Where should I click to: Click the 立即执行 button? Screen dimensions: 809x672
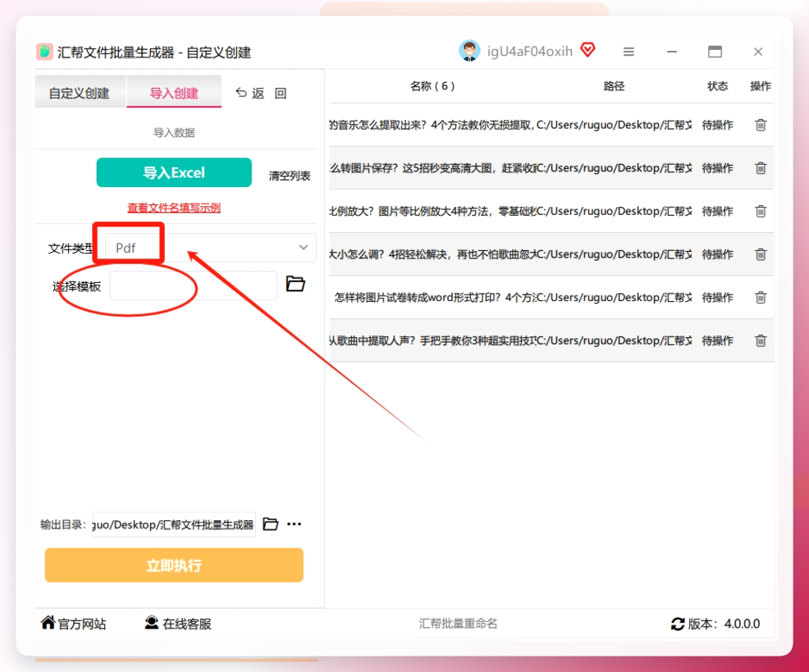pos(174,565)
